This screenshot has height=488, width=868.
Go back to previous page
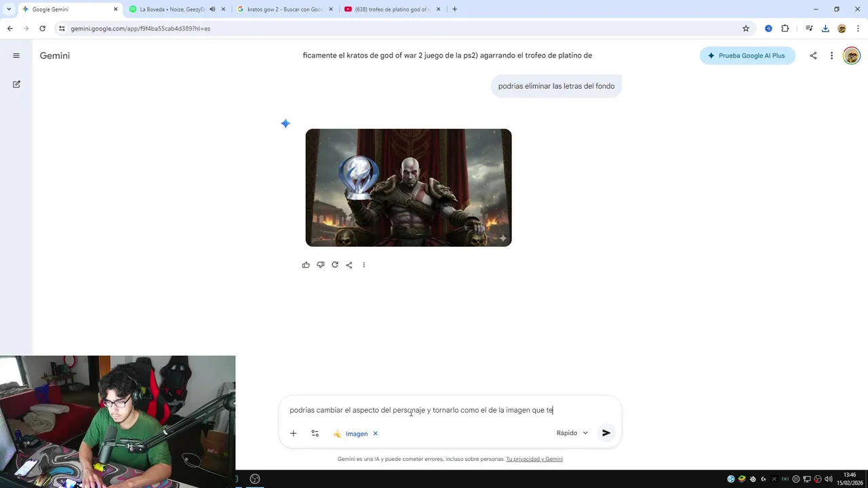9,28
